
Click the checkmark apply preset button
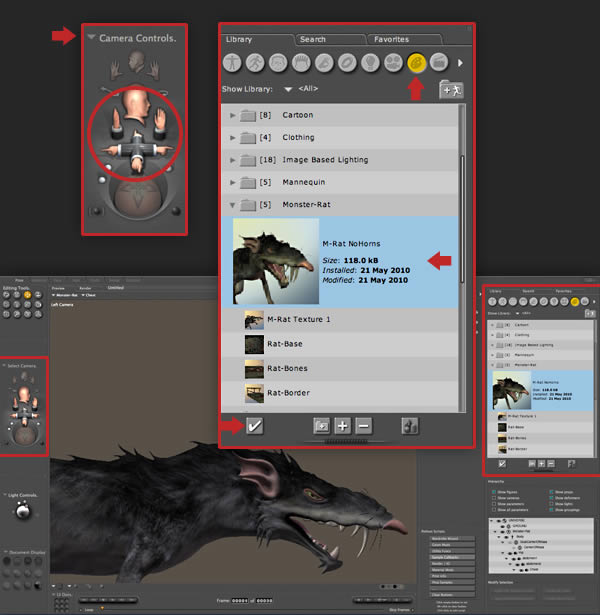(255, 426)
